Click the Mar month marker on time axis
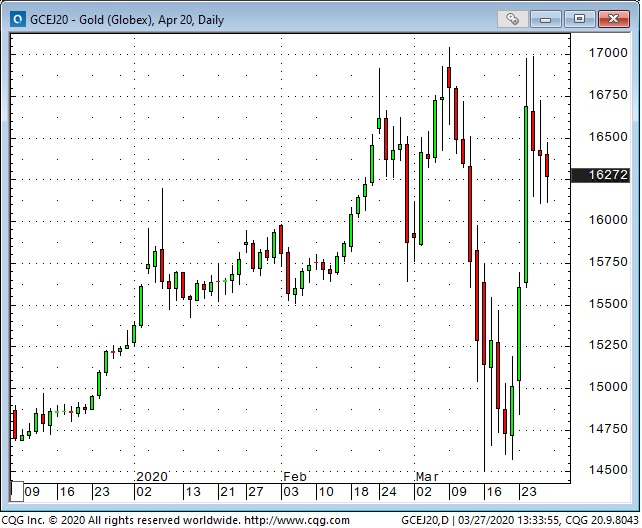The width and height of the screenshot is (642, 528). 427,477
